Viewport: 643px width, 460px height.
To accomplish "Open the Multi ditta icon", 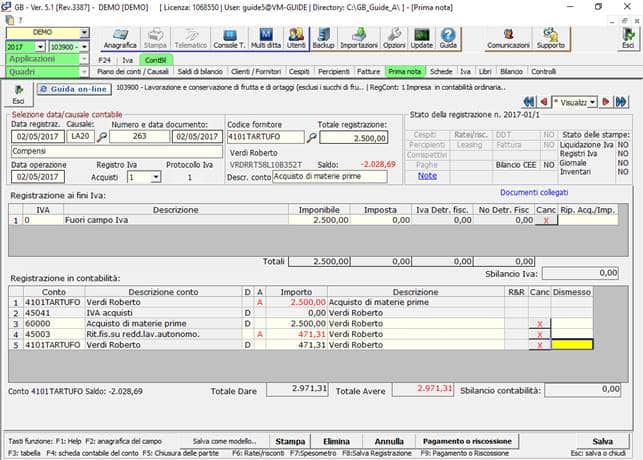I will [x=266, y=39].
